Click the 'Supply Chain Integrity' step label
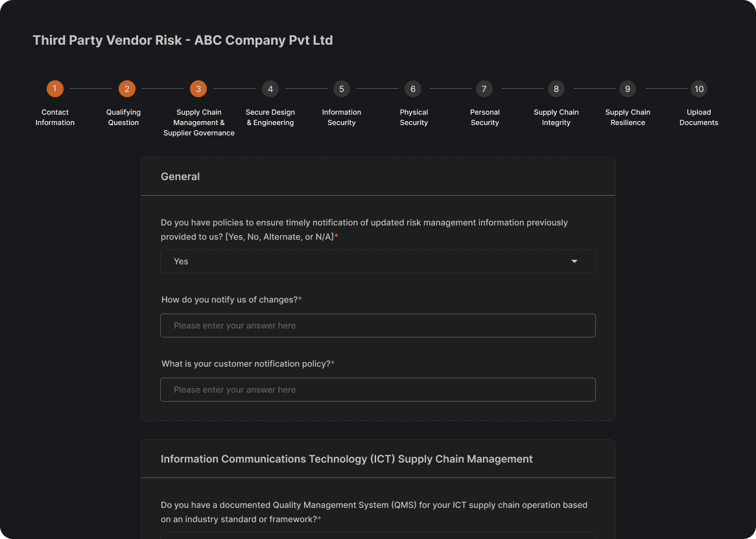The width and height of the screenshot is (756, 539). 556,117
